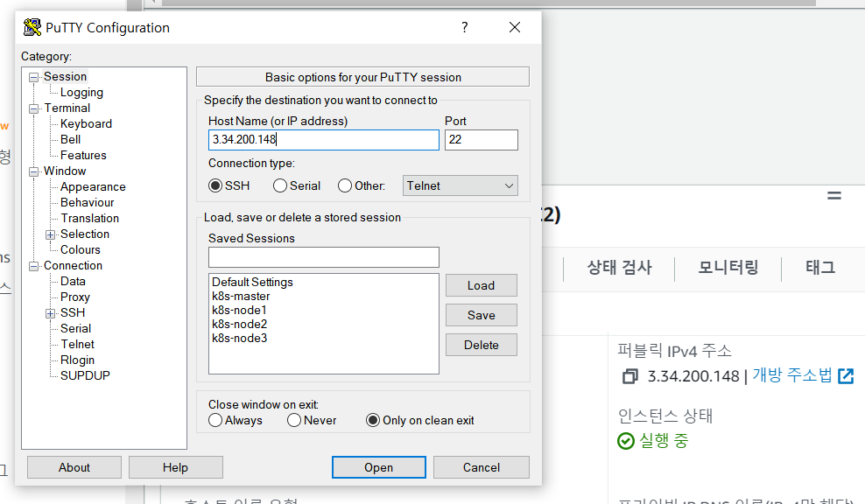Click the external link icon beside 개방 주소법
The width and height of the screenshot is (865, 504).
click(846, 376)
